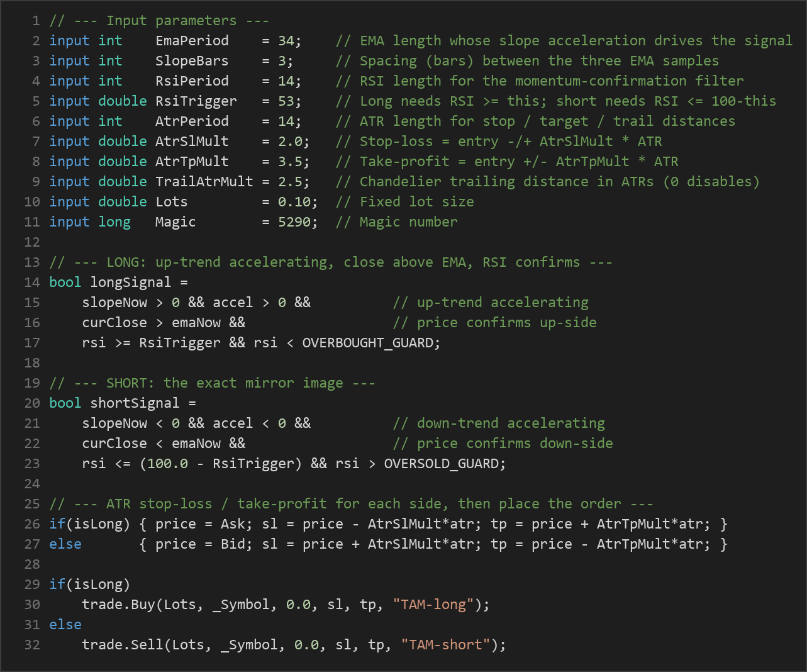Click the value 53 for RsiTrigger

pos(286,101)
